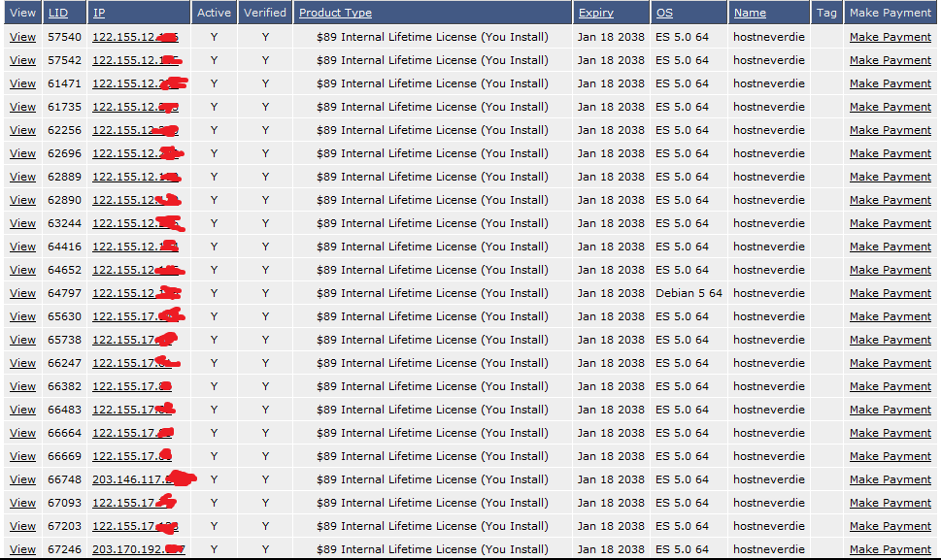Click View for license 64797 (Debian)
Screen dimensions: 941x560
coord(22,293)
